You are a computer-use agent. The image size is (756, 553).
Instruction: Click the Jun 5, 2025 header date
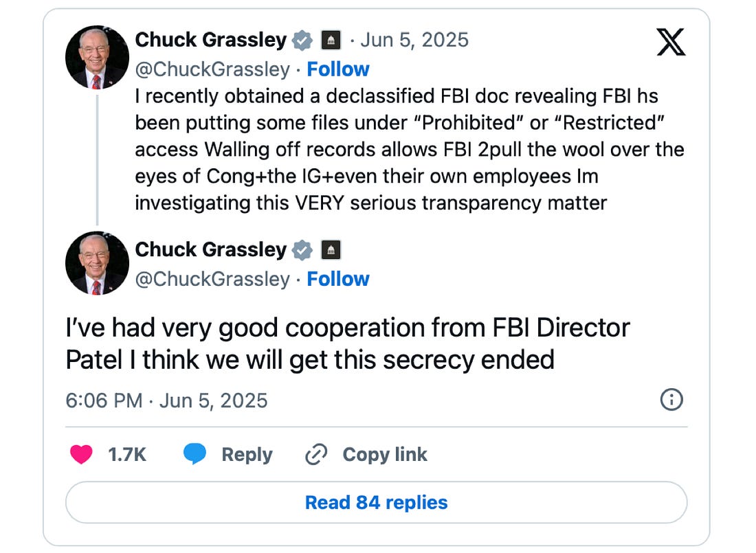[414, 41]
